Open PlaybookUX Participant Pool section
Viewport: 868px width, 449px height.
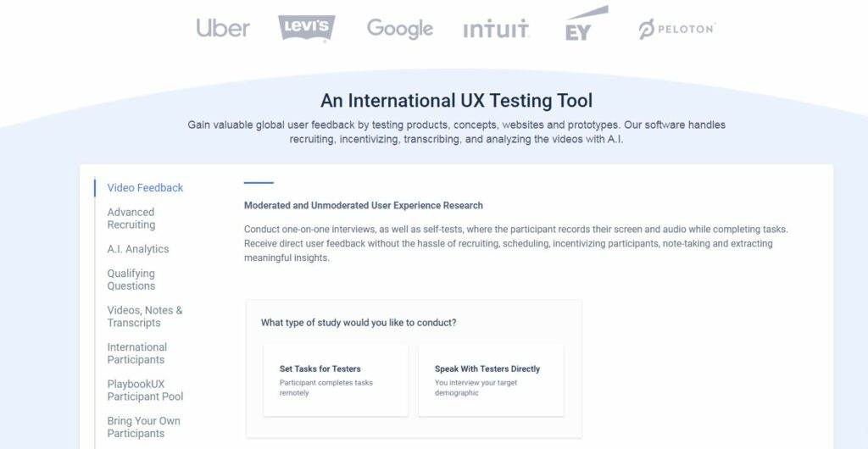point(145,390)
